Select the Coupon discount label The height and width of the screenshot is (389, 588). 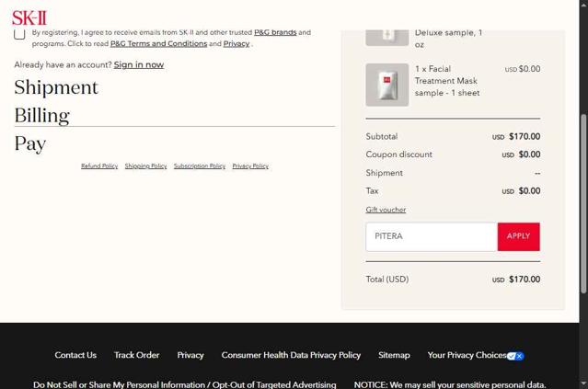pyautogui.click(x=399, y=154)
